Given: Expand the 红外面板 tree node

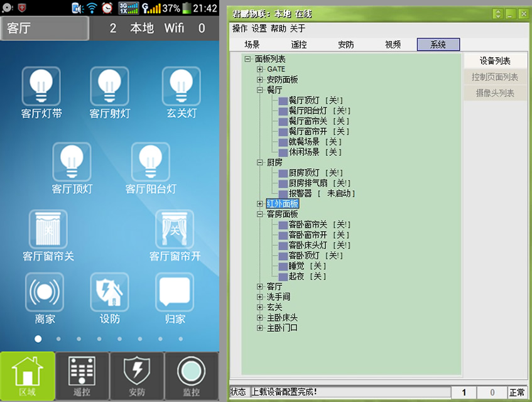Looking at the screenshot, I should [260, 204].
